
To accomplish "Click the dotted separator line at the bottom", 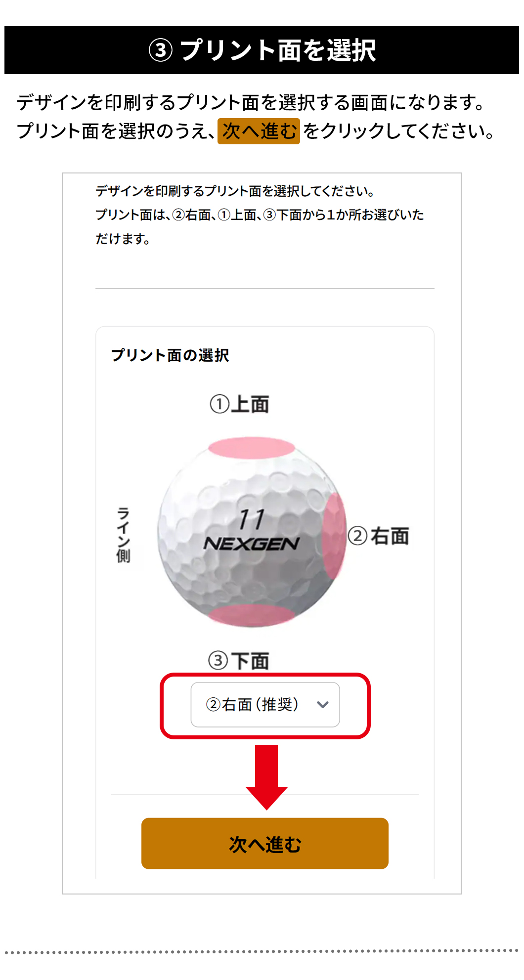I will coord(262,951).
